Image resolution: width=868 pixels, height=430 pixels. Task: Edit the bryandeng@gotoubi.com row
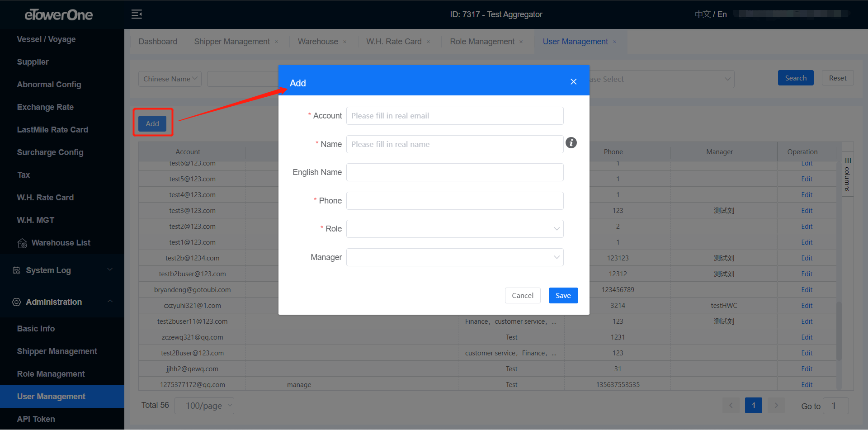click(807, 290)
